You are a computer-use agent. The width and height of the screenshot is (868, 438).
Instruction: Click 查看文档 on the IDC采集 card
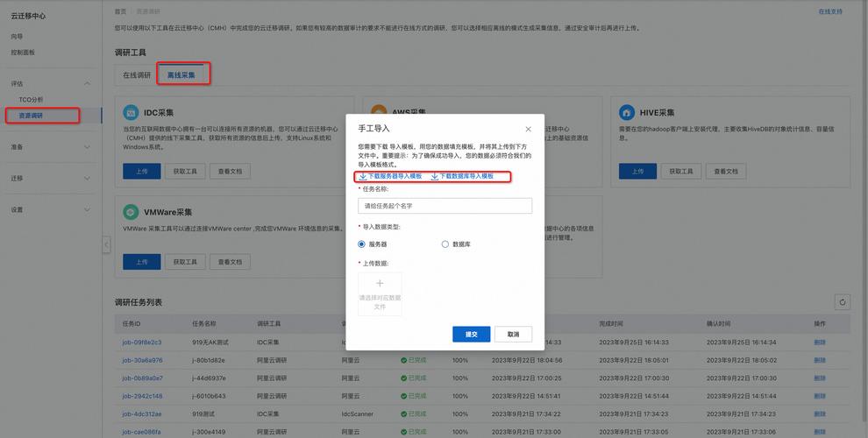230,172
